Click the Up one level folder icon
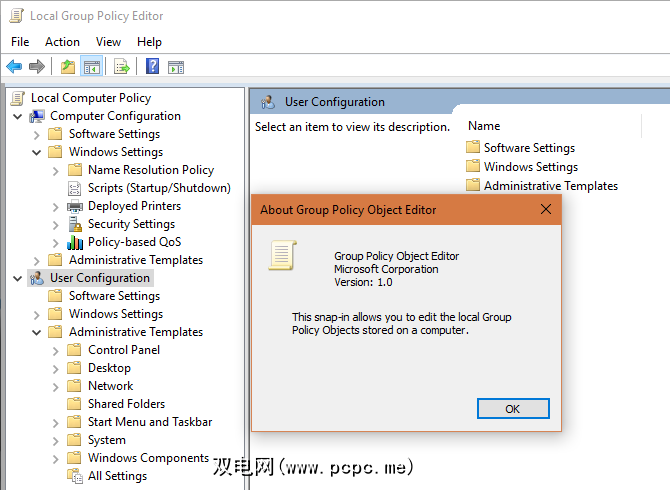Image resolution: width=670 pixels, height=490 pixels. [x=68, y=67]
